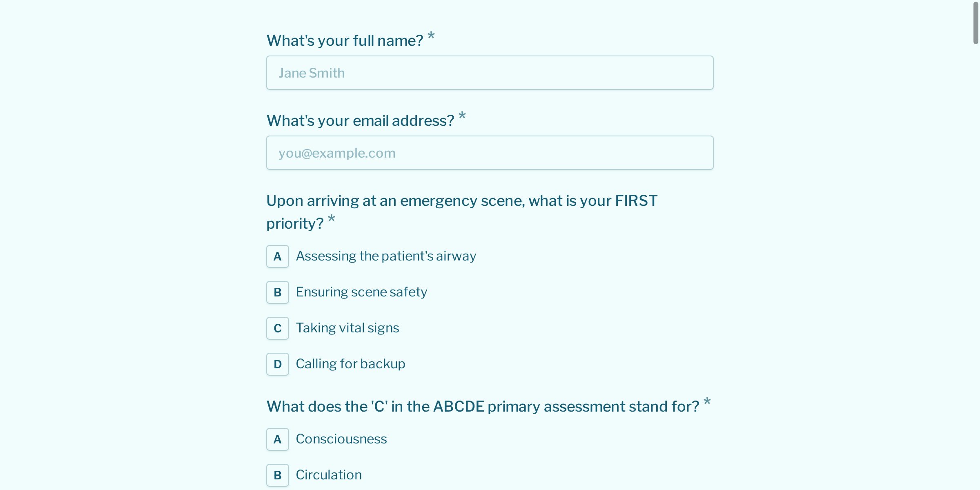
Task: Click the page's vertical scrollbar thumb
Action: (x=976, y=22)
